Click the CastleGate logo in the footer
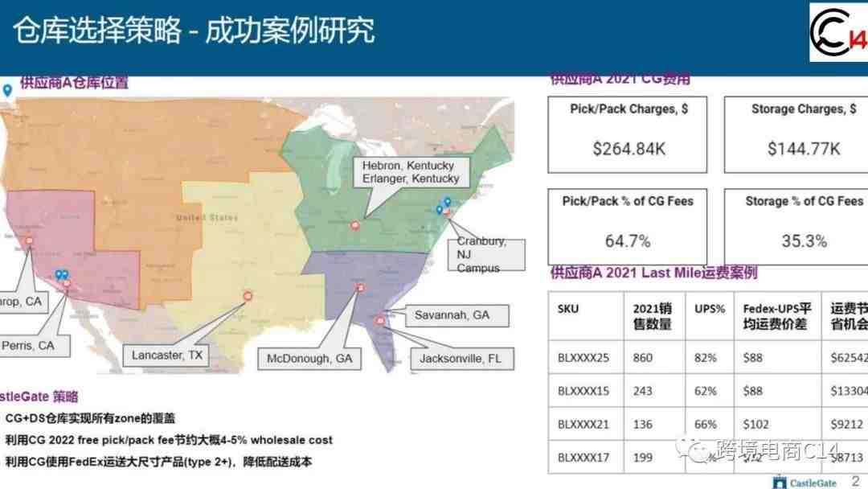 pos(805,483)
